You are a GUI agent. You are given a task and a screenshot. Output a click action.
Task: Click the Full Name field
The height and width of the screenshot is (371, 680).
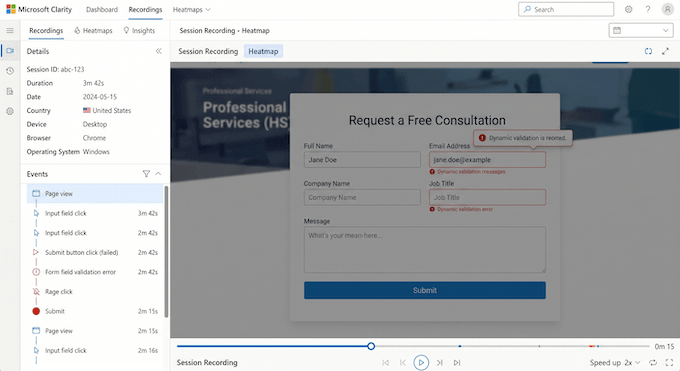[362, 160]
